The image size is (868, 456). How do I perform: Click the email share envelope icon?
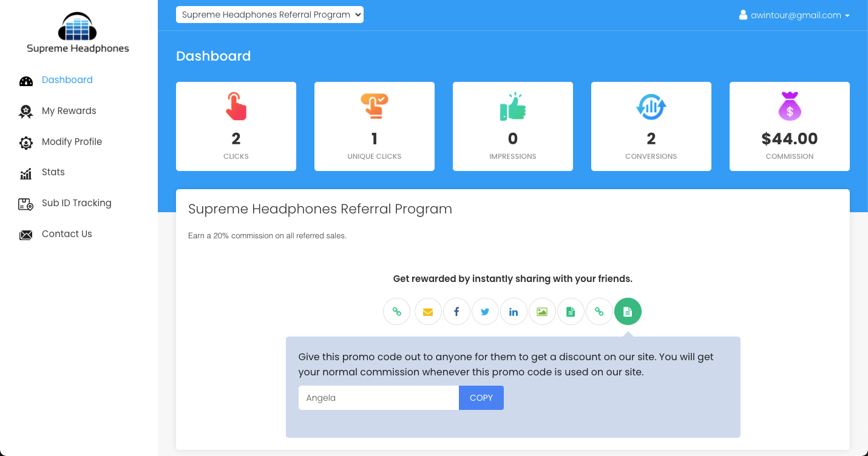click(428, 312)
